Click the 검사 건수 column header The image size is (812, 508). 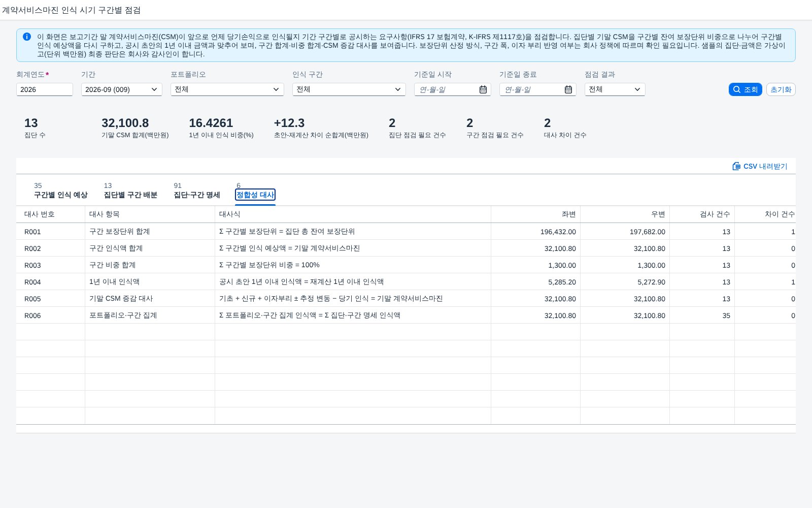702,214
